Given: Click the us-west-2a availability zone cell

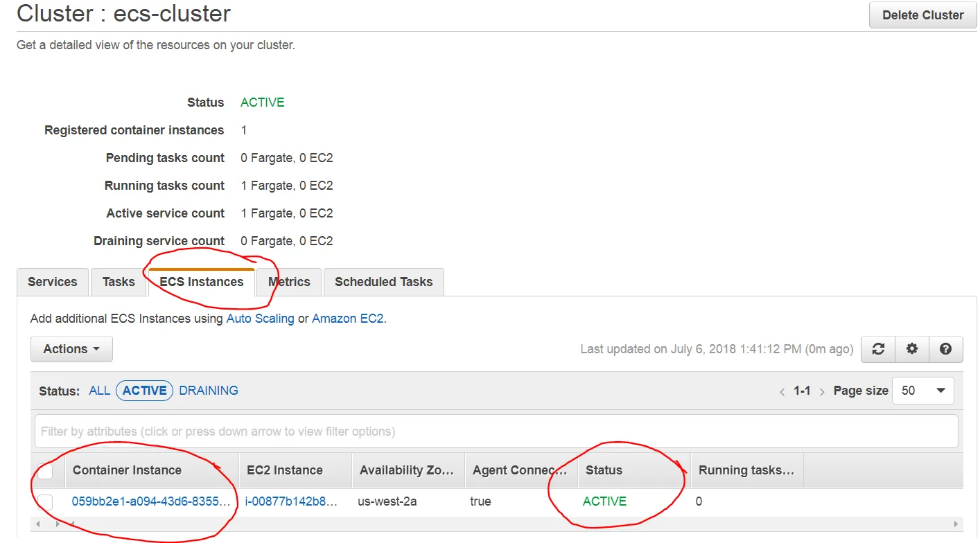Looking at the screenshot, I should pos(387,501).
